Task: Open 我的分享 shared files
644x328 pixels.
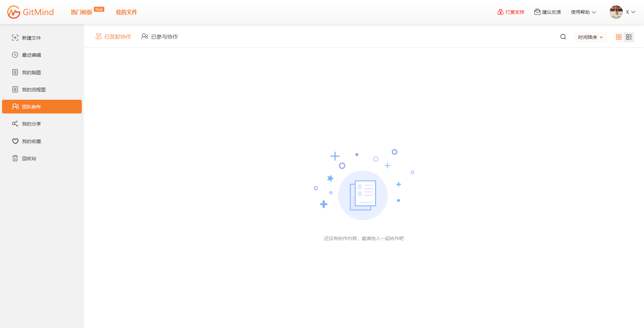Action: pos(31,124)
